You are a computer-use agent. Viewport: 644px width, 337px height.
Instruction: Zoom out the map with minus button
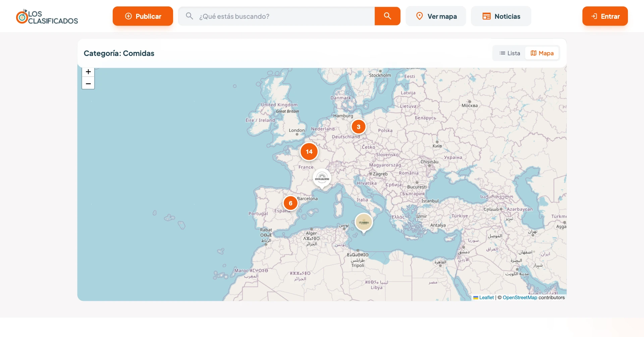pos(88,83)
